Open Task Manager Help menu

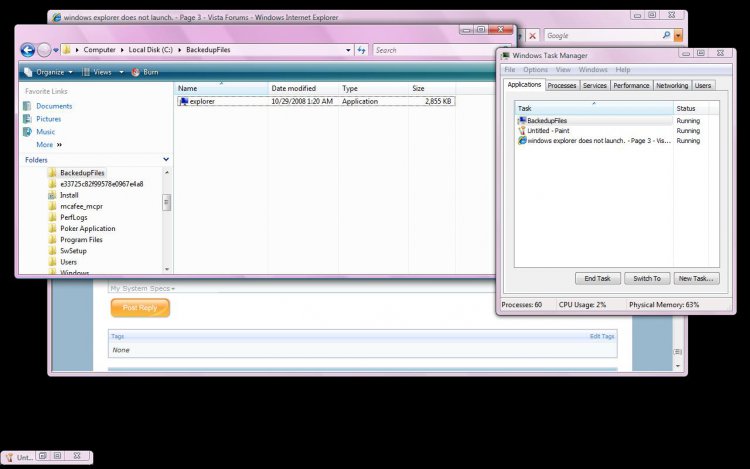pos(623,70)
